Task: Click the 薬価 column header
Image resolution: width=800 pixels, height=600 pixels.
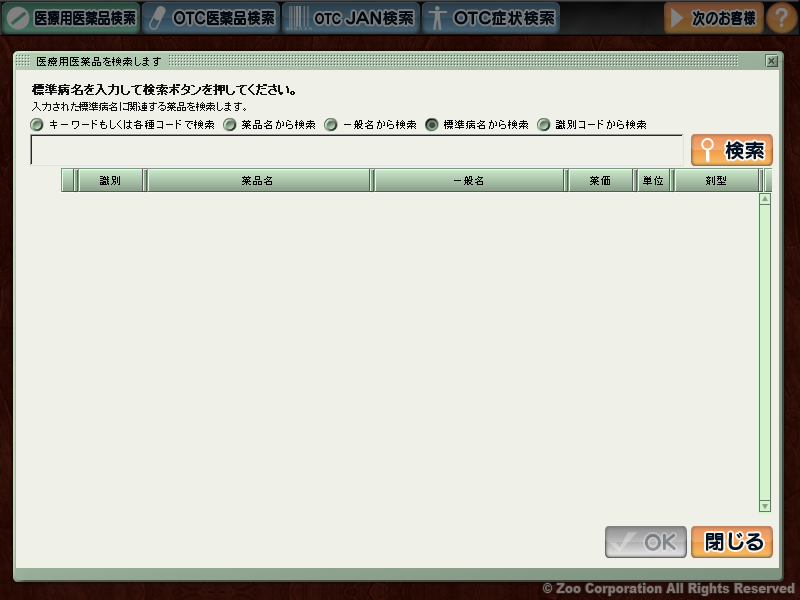Action: point(600,181)
